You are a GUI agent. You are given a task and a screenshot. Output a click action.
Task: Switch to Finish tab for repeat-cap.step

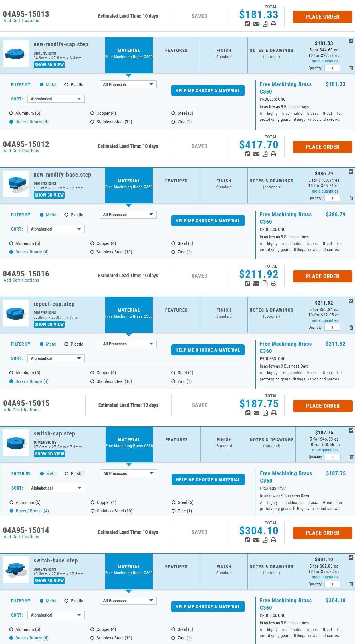(x=224, y=315)
